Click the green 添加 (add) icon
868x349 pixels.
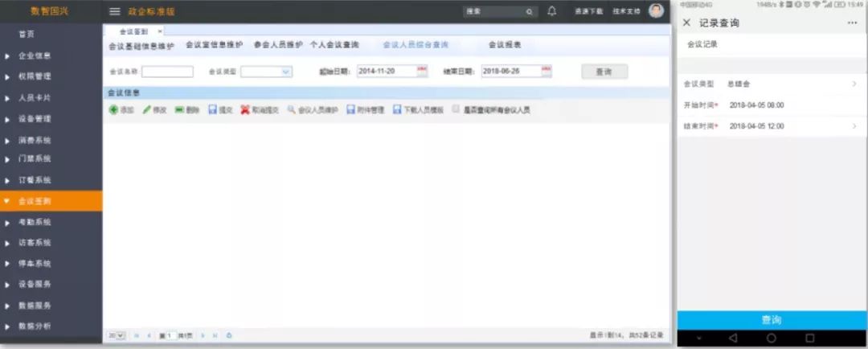[x=113, y=109]
